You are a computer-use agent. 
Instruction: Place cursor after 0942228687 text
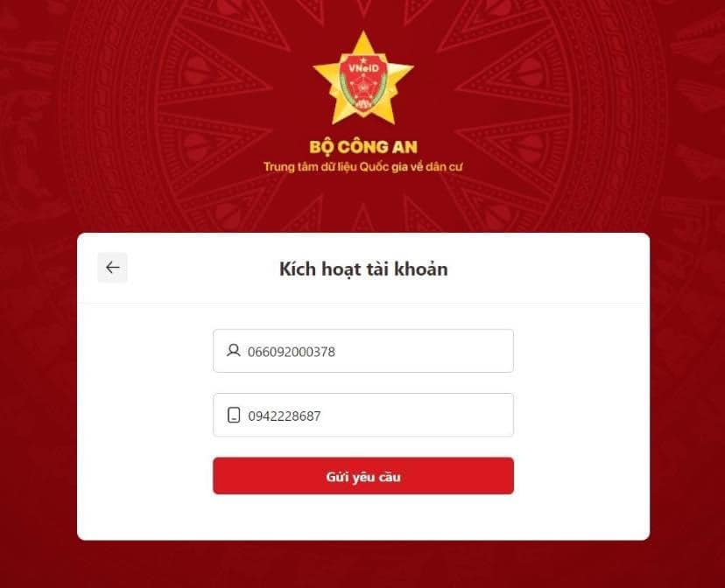click(x=322, y=416)
